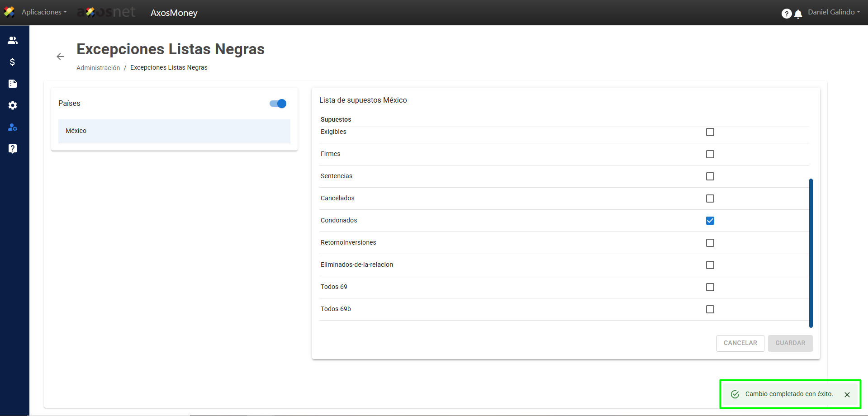Click the supuestos list vertical scrollbar
This screenshot has width=868, height=416.
click(x=811, y=252)
